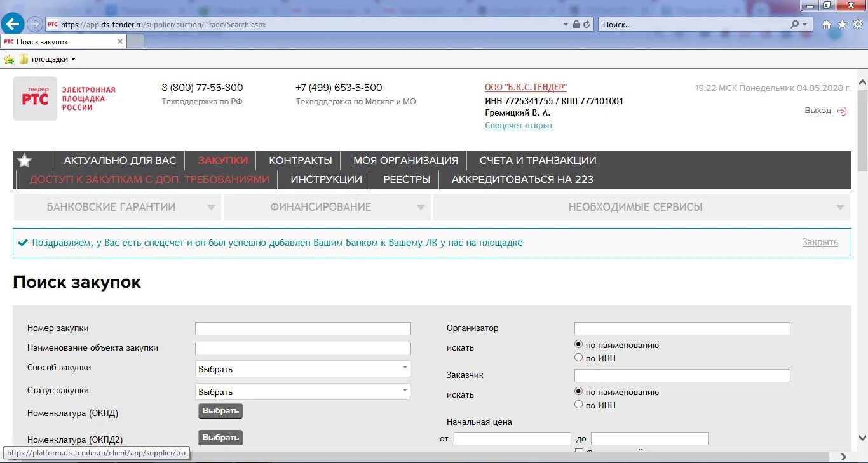The image size is (868, 463).
Task: Focus the Наименование объекта закупки field
Action: click(302, 348)
